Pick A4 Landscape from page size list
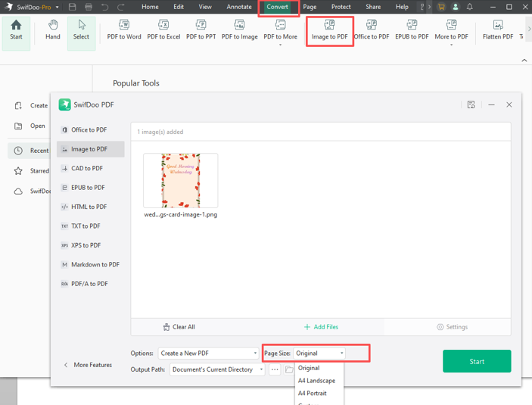 316,381
